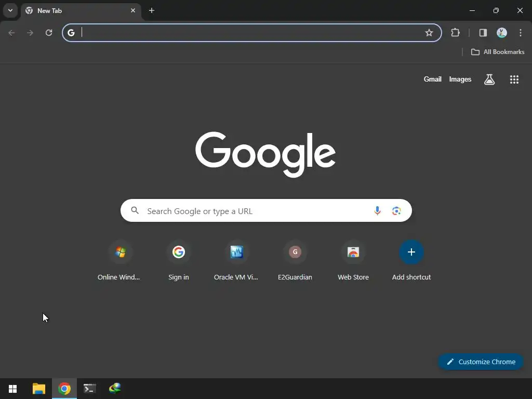
Task: Open the Sign in shortcut
Action: 179,261
